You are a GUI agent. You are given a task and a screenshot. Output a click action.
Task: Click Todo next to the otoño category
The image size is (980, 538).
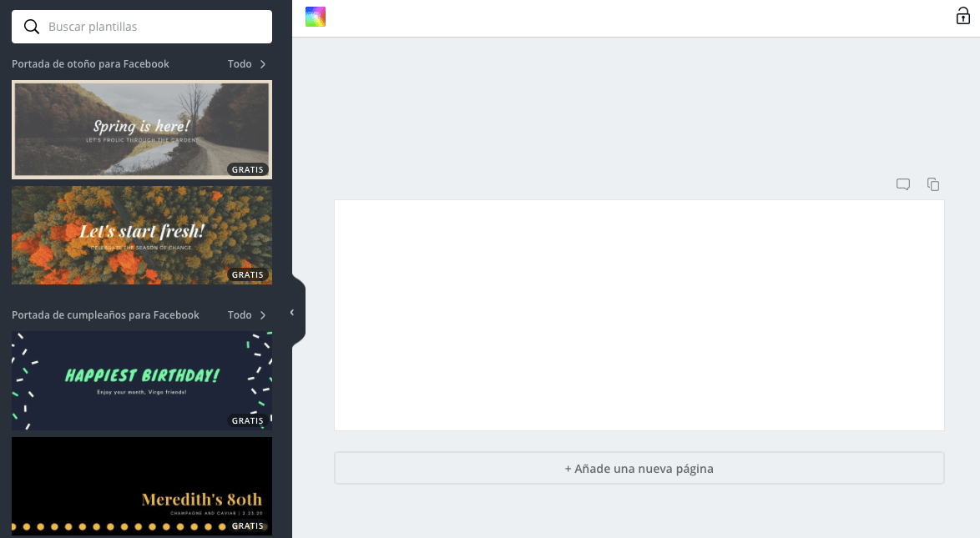click(x=240, y=64)
